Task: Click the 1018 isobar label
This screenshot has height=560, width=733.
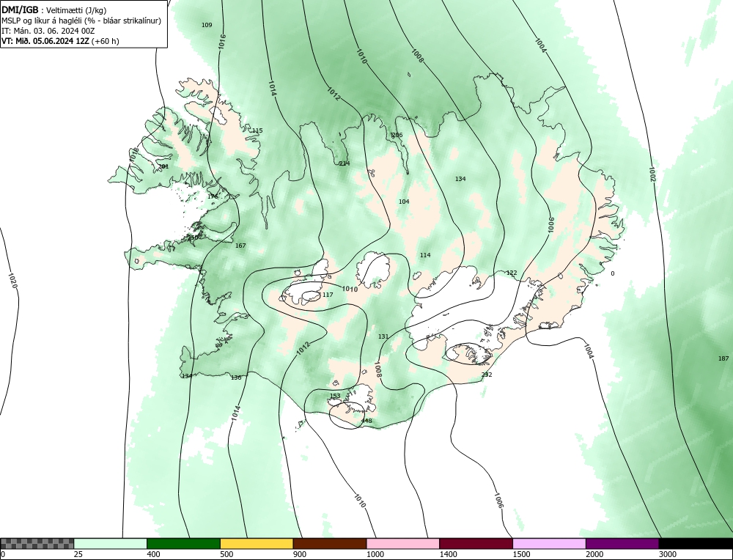Action: point(134,155)
